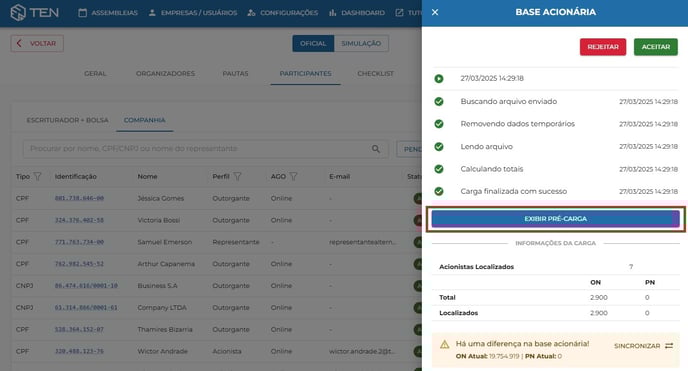Click the Acionistas Localizados label
The image size is (688, 371).
tap(477, 267)
